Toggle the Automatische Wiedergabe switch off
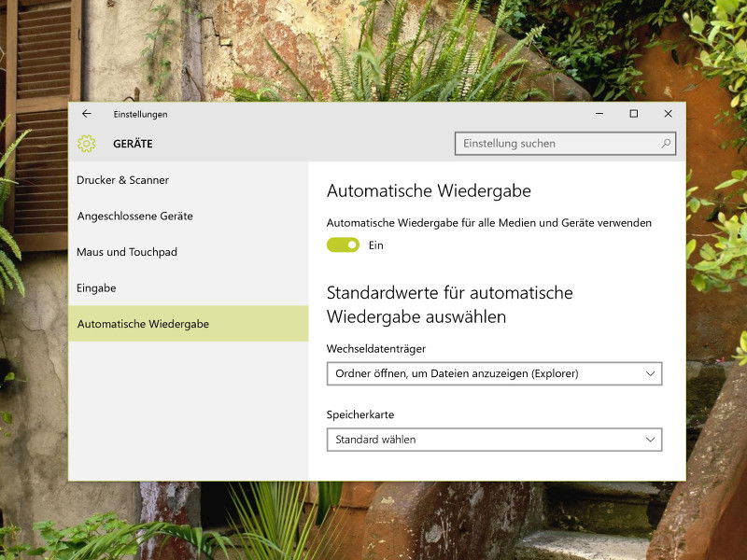Viewport: 747px width, 560px height. [343, 245]
